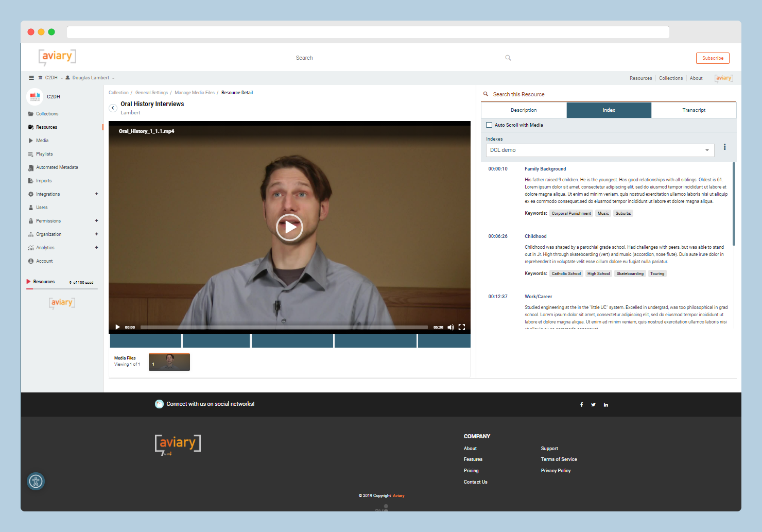The height and width of the screenshot is (532, 762).
Task: Enable Auto Scroll with Media checkbox
Action: click(489, 125)
